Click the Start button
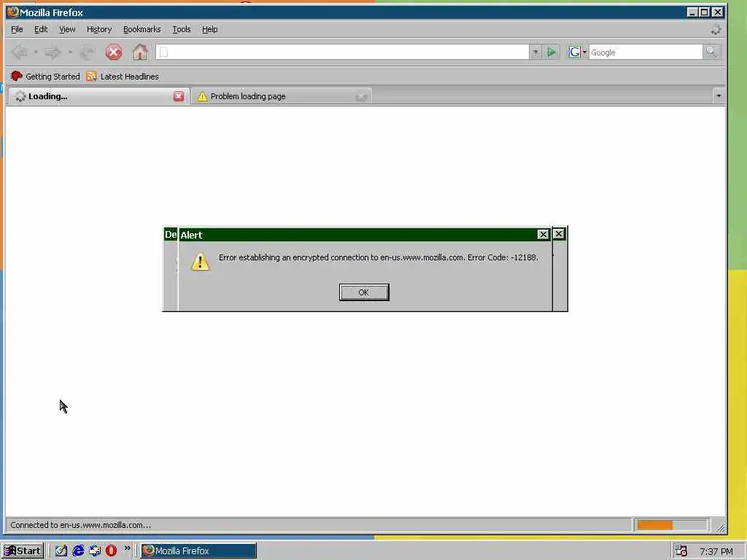 pos(23,551)
